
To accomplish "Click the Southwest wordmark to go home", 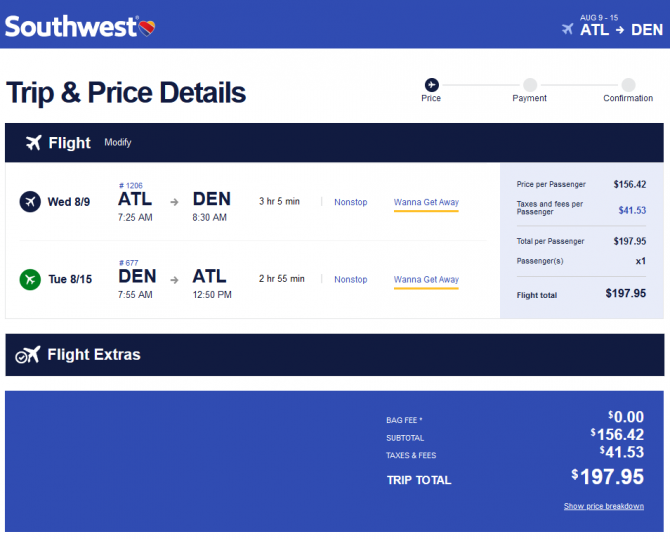I will click(x=71, y=27).
